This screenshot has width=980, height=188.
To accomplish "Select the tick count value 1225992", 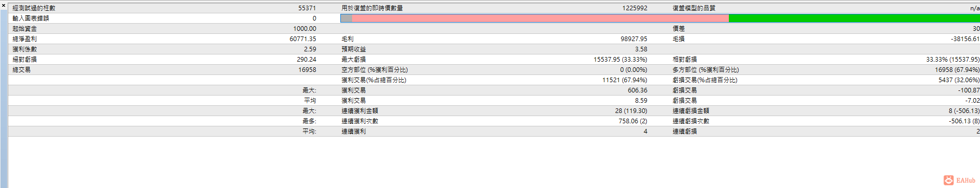I will [x=635, y=8].
